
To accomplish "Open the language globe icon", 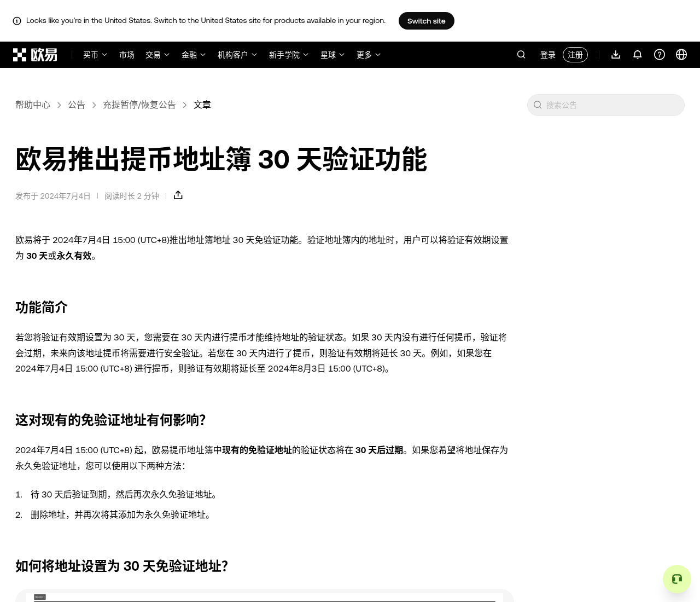I will [x=681, y=55].
